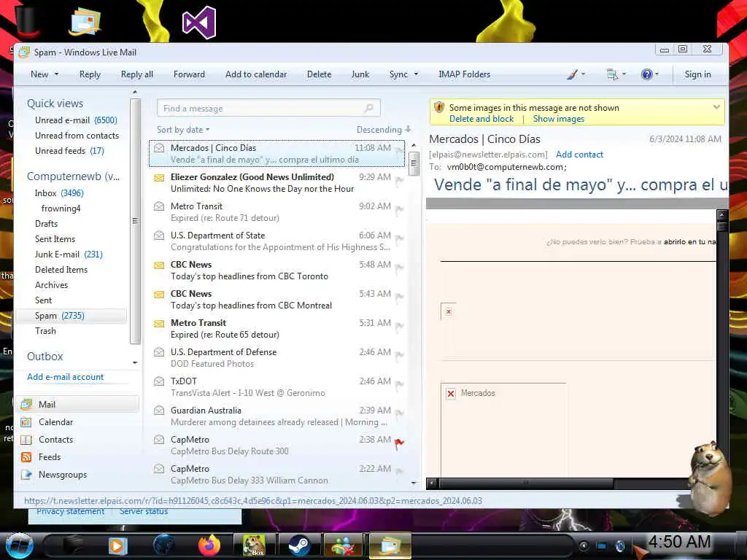This screenshot has height=560, width=747.
Task: Click the Windows Live Mail title bar icon
Action: [x=24, y=52]
